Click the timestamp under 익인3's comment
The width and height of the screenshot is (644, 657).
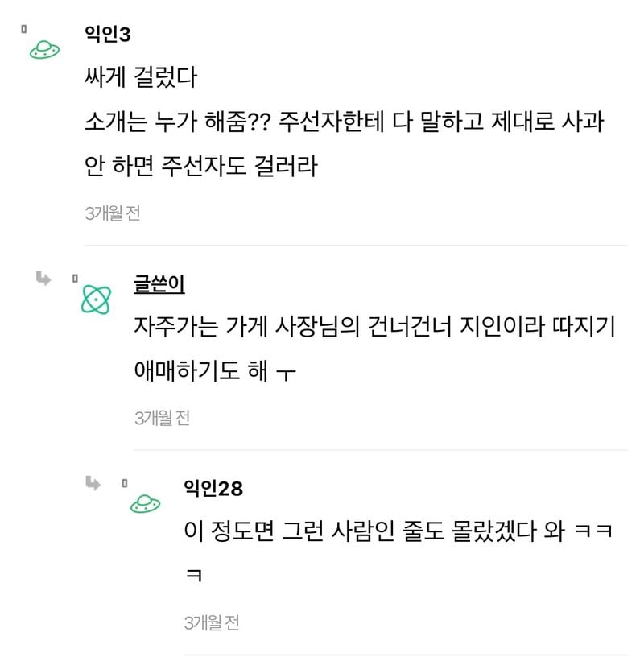[112, 213]
